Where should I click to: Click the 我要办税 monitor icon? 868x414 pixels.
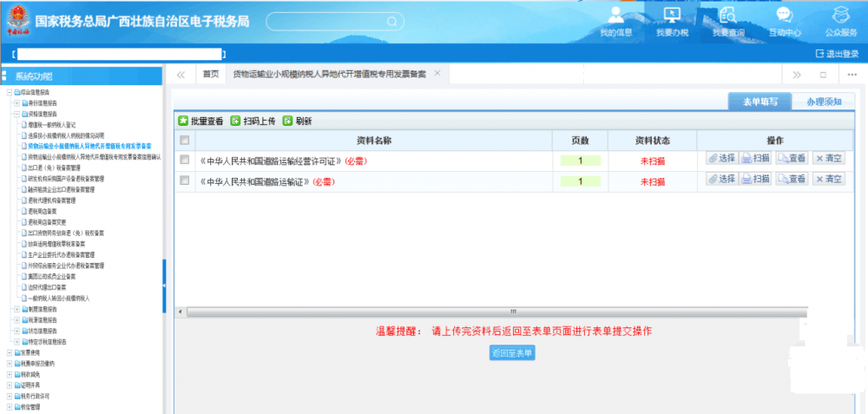671,16
